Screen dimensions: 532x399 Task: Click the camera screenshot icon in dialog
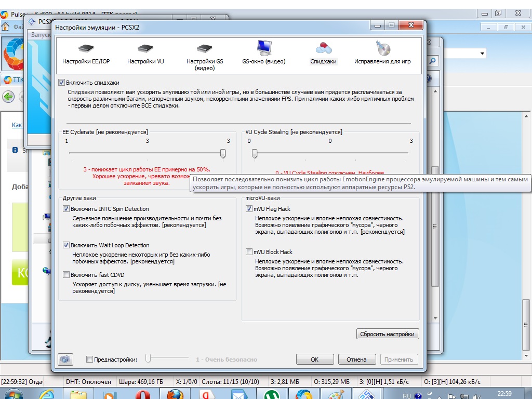click(x=65, y=360)
